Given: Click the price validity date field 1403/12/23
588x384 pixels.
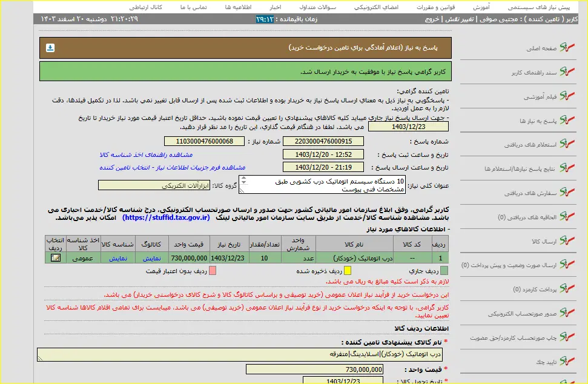Looking at the screenshot, I should coord(408,127).
